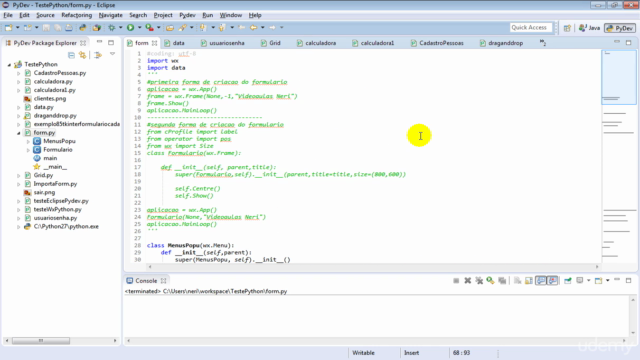Image resolution: width=640 pixels, height=360 pixels.
Task: Click the Search flashlight toolbar icon
Action: tap(182, 28)
